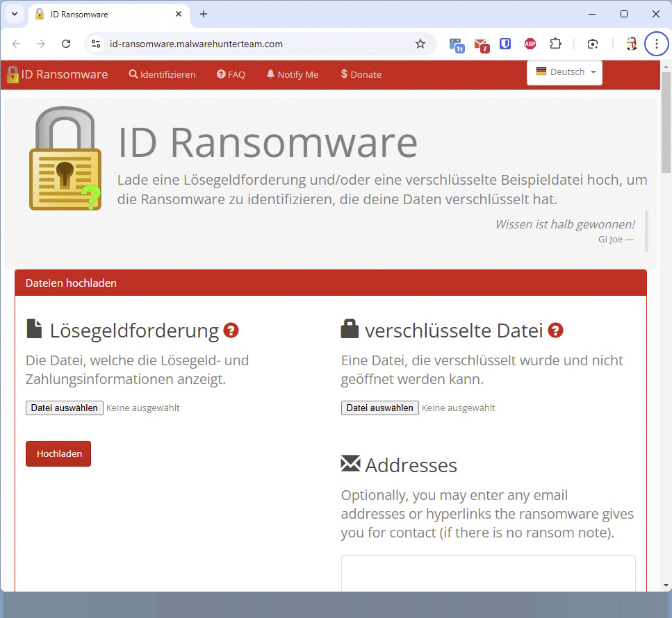Reload the current page
The height and width of the screenshot is (618, 672).
[x=66, y=44]
